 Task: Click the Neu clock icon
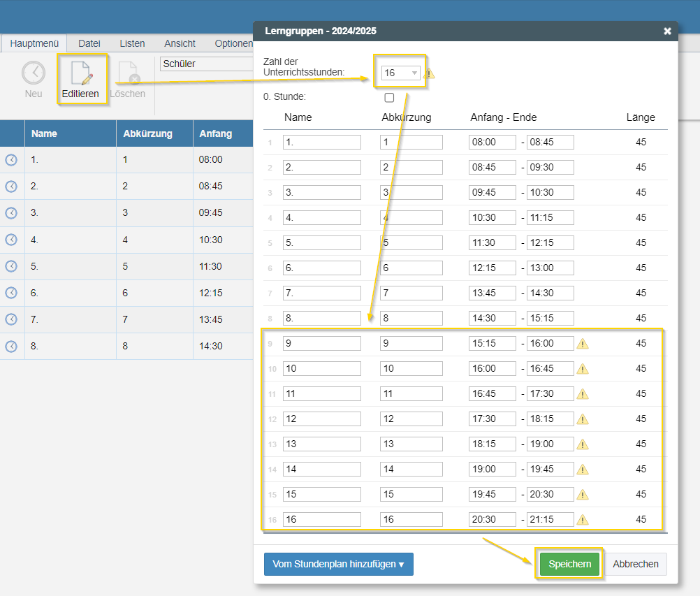34,73
